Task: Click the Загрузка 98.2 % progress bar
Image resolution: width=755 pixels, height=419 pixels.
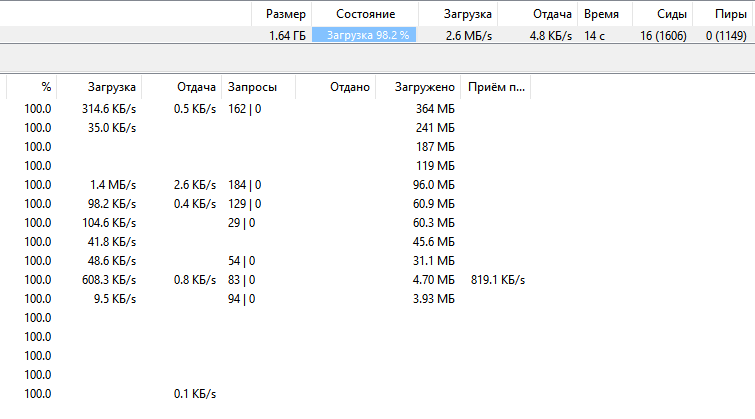Action: [x=364, y=35]
